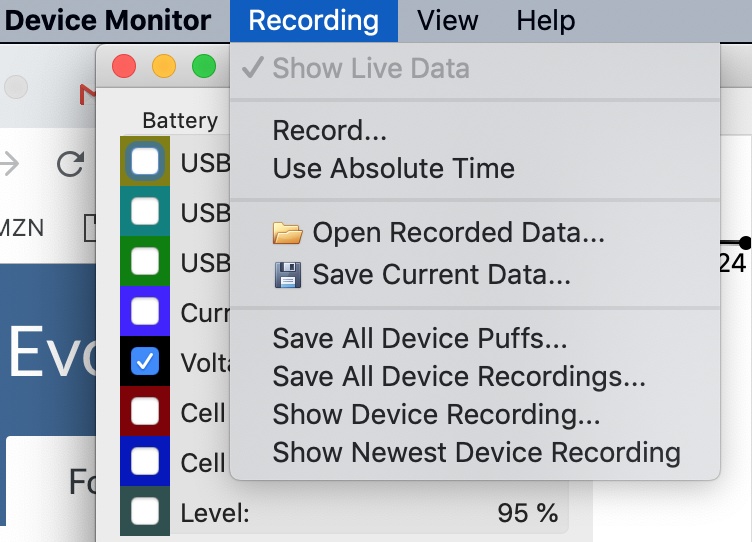The height and width of the screenshot is (542, 752).
Task: Close the Device Monitor window with red button
Action: coord(124,67)
